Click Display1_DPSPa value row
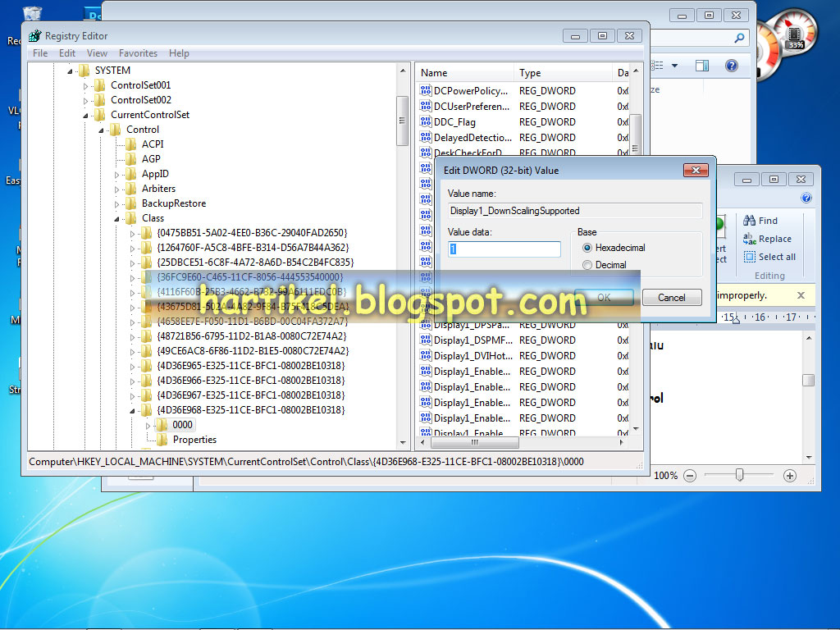840x630 pixels. point(524,325)
